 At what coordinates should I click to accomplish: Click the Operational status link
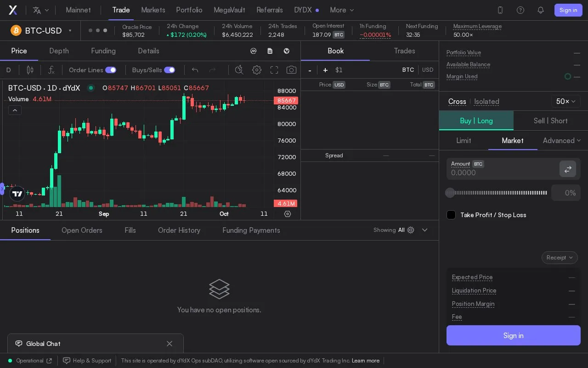point(30,361)
